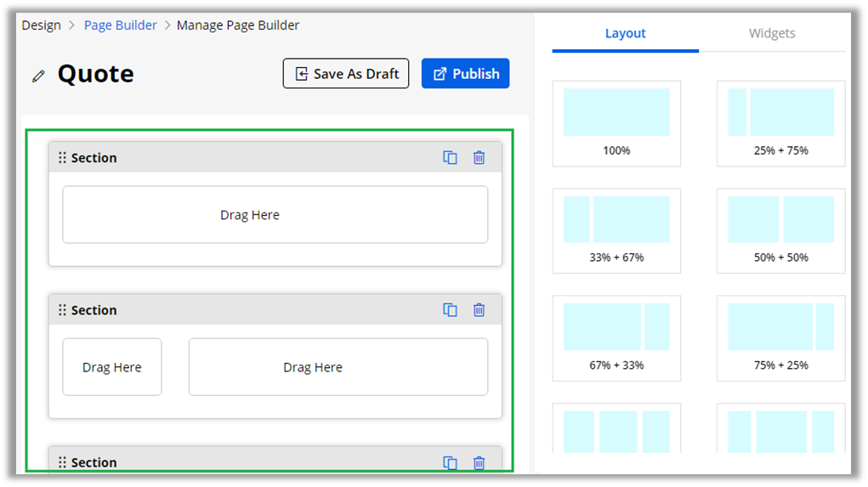
Task: Publish the Quote page
Action: 465,74
